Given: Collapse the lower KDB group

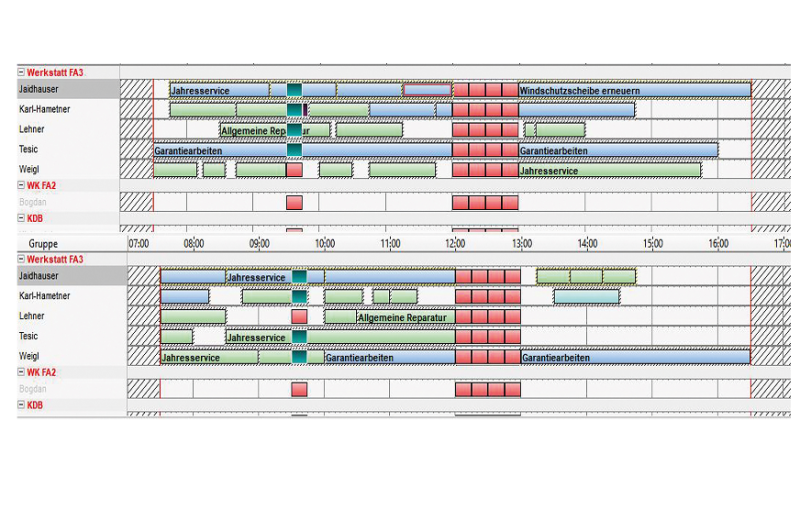Looking at the screenshot, I should click(22, 405).
